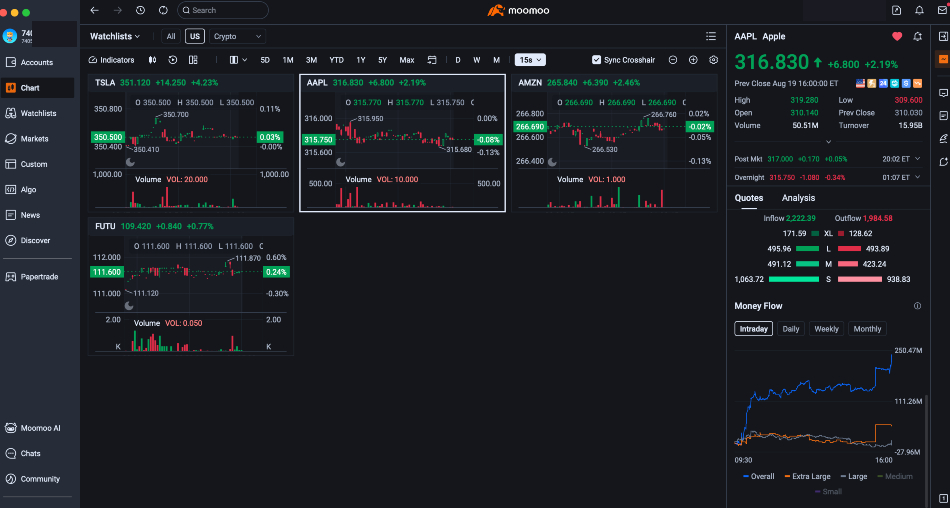Open the Quotes tab
Image resolution: width=950 pixels, height=508 pixels.
pyautogui.click(x=749, y=198)
